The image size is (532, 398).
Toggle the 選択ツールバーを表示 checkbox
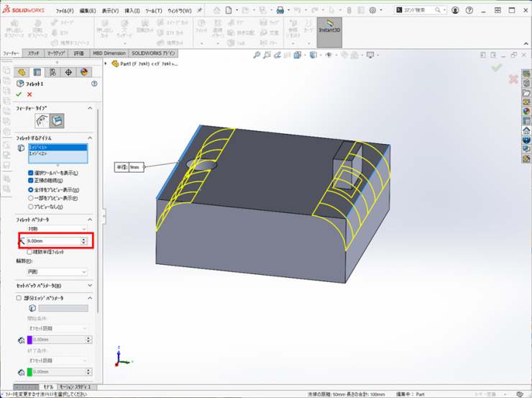click(31, 173)
